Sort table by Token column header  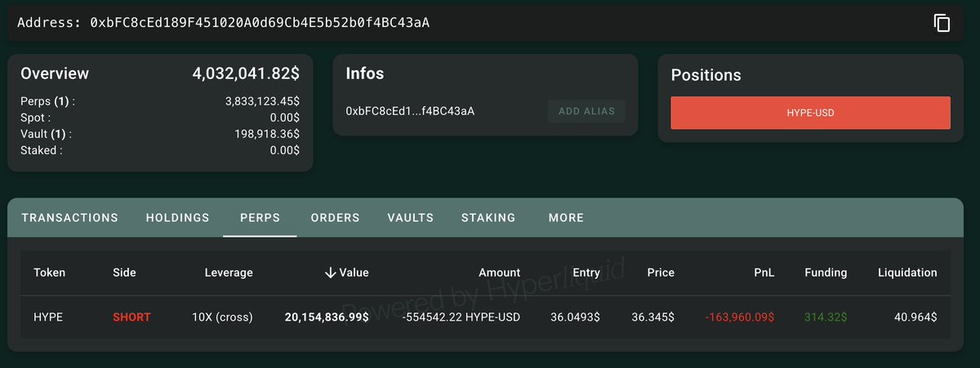click(49, 273)
